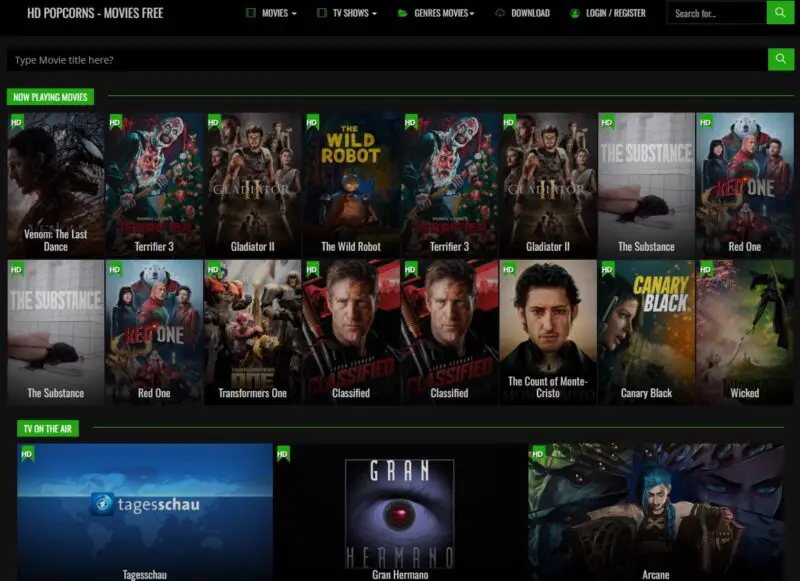The width and height of the screenshot is (800, 581).
Task: Go to Login / Register
Action: pyautogui.click(x=615, y=14)
